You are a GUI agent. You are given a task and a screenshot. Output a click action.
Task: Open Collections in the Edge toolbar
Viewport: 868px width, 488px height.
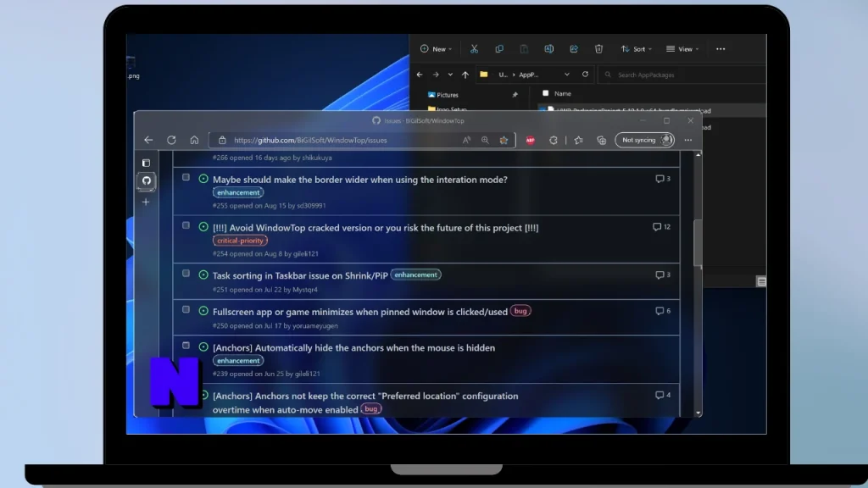(602, 140)
